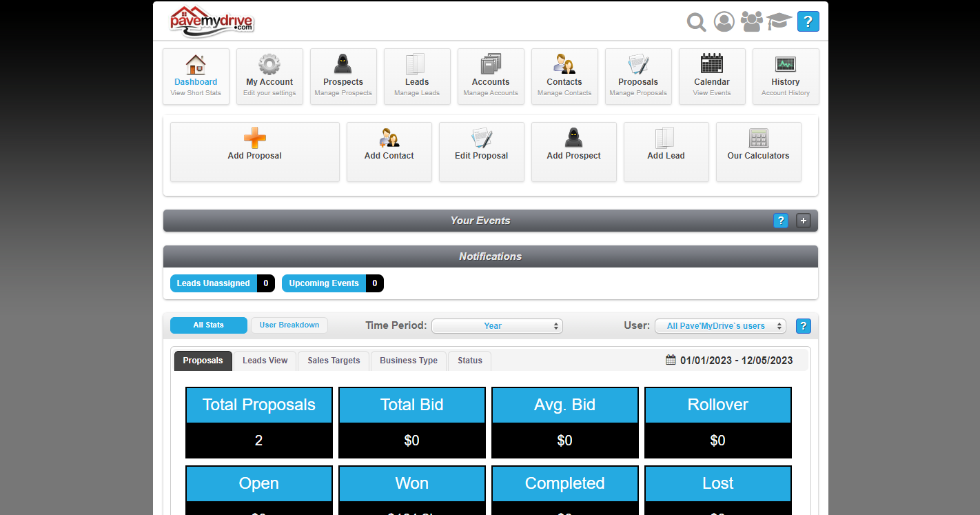Image resolution: width=980 pixels, height=515 pixels.
Task: Click the Add Proposal shortcut
Action: (255, 152)
